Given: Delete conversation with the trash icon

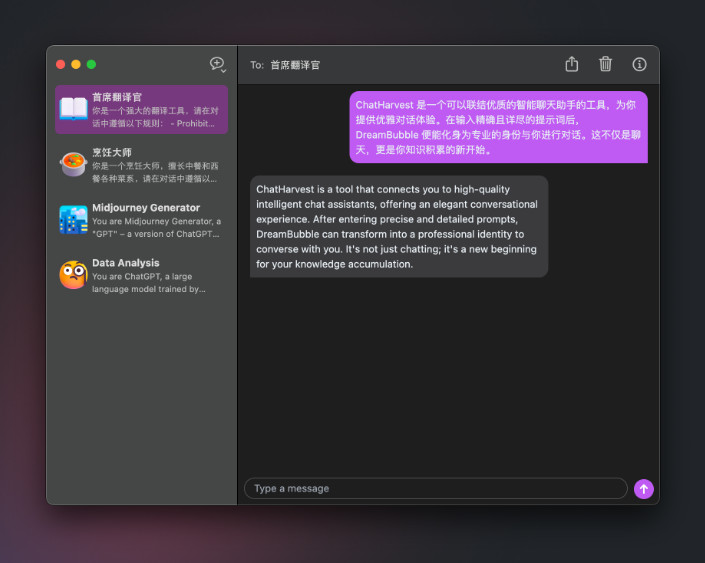Looking at the screenshot, I should tap(605, 64).
